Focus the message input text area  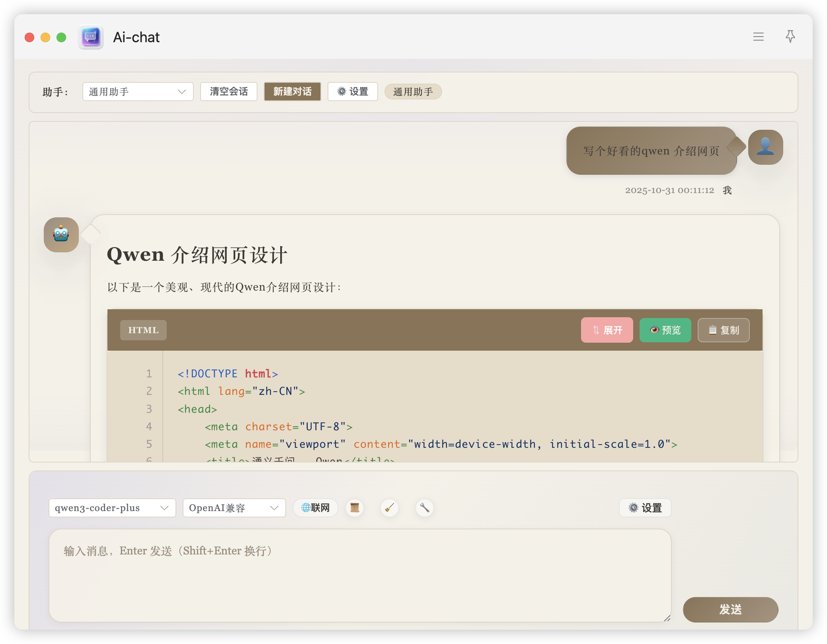pos(360,575)
